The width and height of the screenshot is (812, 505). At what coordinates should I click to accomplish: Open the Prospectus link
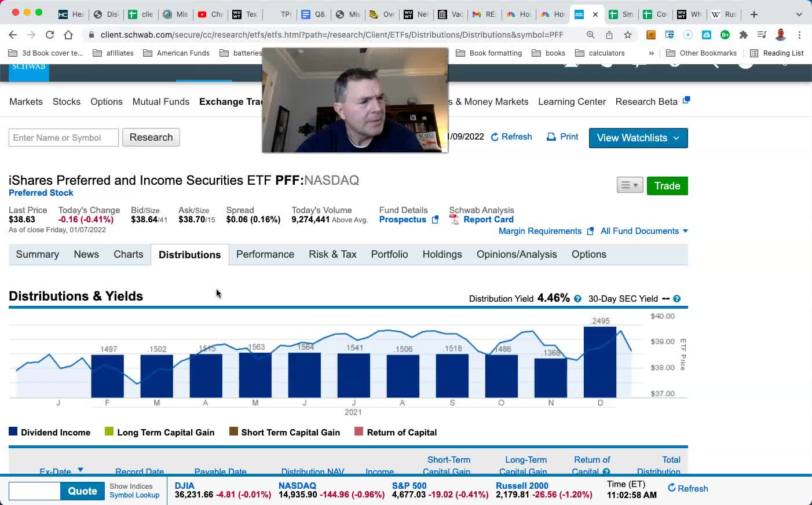click(x=403, y=219)
